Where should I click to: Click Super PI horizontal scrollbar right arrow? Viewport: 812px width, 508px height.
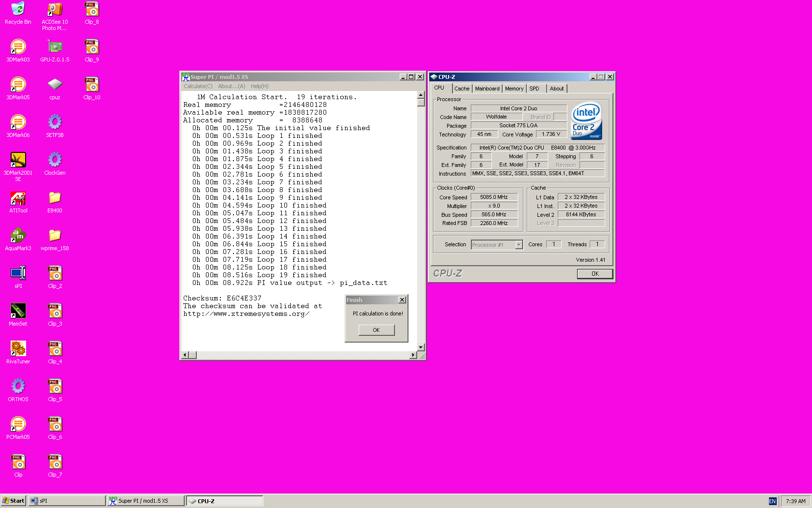coord(413,355)
